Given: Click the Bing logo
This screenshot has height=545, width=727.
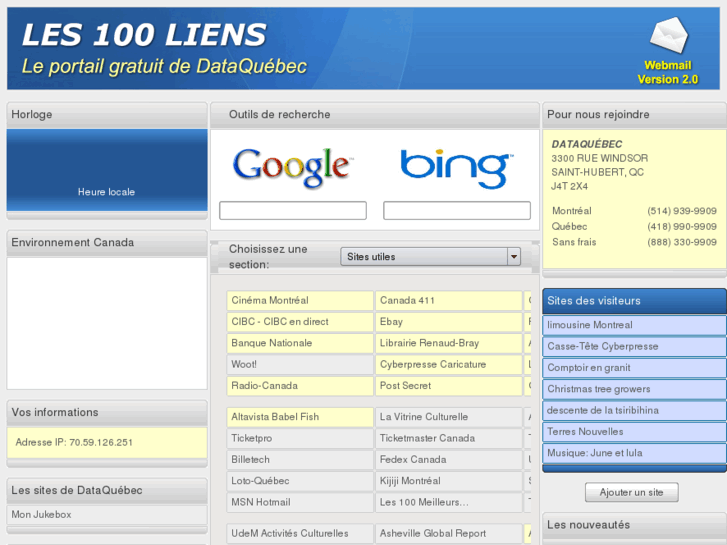Looking at the screenshot, I should [x=456, y=167].
